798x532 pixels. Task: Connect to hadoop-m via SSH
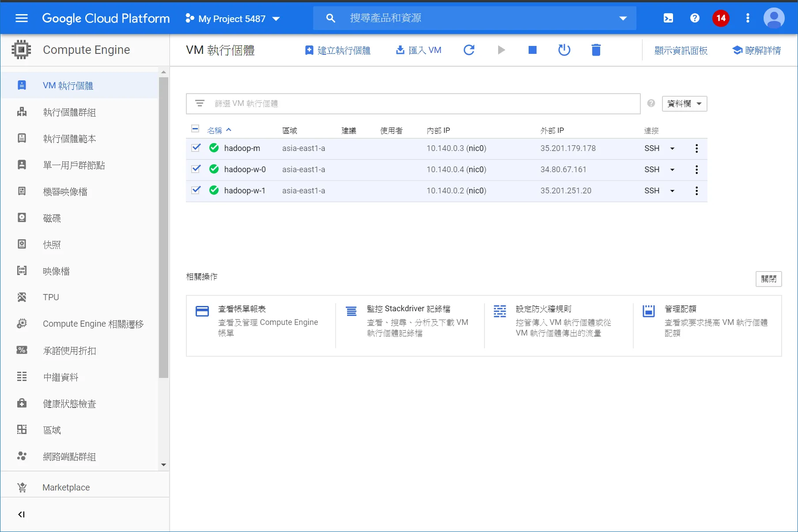[x=652, y=148]
